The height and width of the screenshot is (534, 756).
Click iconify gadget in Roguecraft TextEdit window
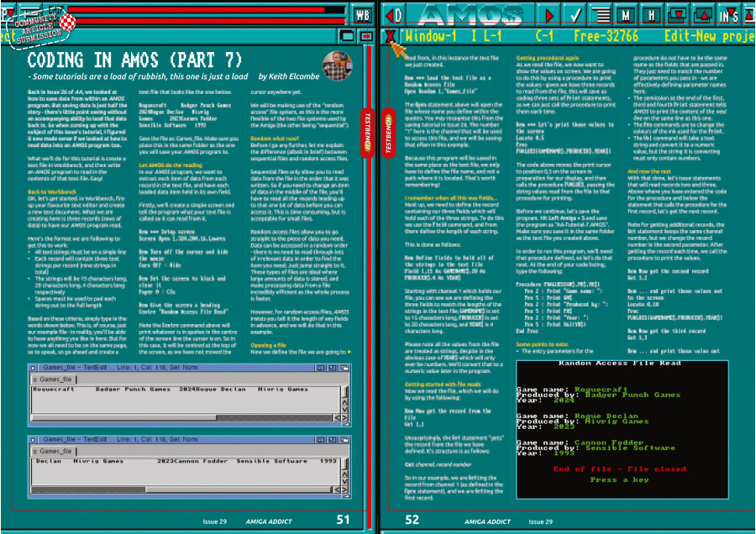321,368
